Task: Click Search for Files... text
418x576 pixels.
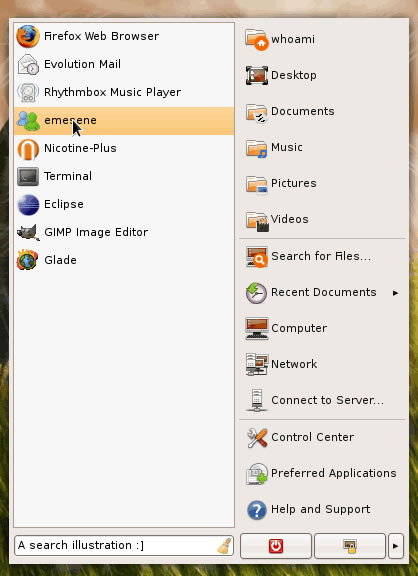Action: click(x=321, y=256)
